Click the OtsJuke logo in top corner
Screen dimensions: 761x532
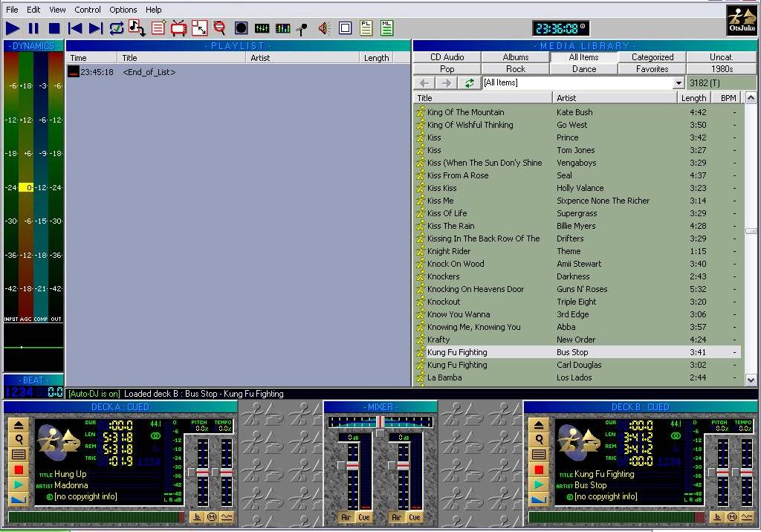[742, 20]
